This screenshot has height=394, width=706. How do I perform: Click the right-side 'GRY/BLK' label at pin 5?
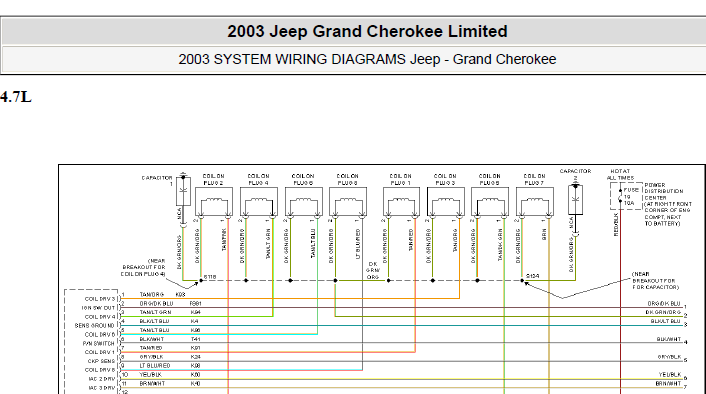pyautogui.click(x=669, y=357)
